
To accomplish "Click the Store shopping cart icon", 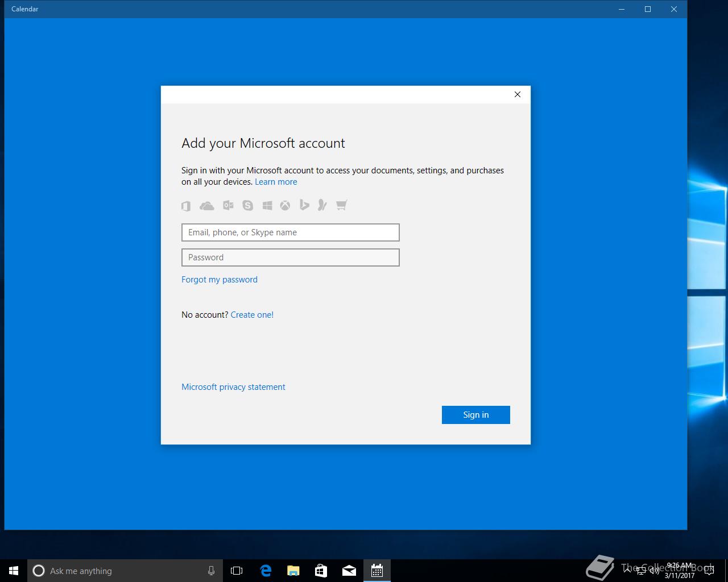I will pyautogui.click(x=341, y=205).
